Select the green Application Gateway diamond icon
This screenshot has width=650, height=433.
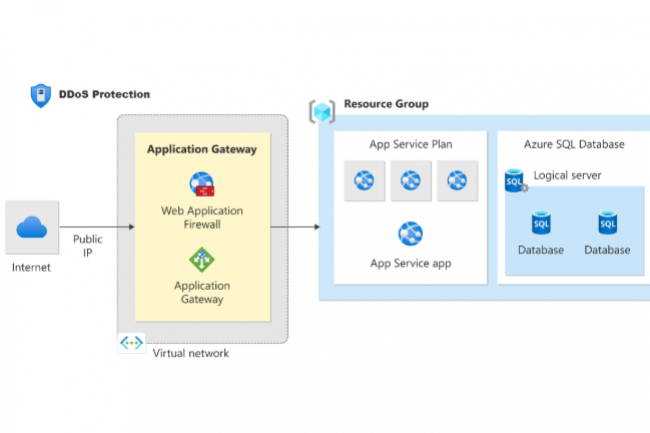202,260
